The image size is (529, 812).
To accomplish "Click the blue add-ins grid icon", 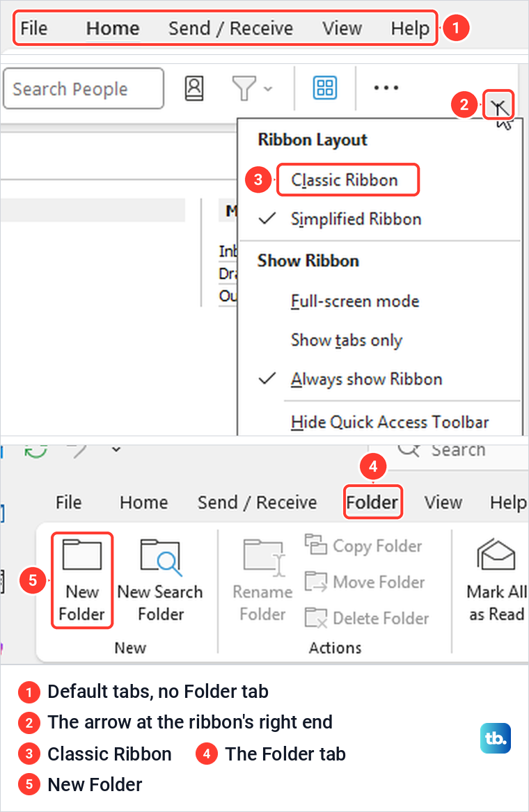I will [325, 88].
